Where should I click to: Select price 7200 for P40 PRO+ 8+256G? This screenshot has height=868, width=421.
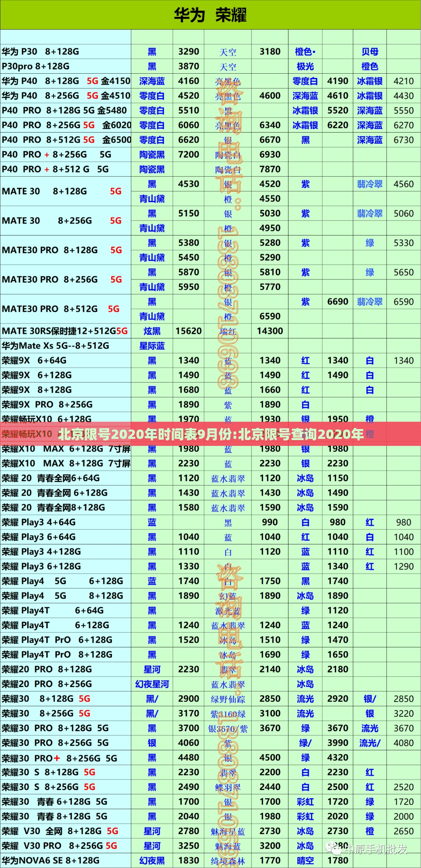(x=189, y=154)
